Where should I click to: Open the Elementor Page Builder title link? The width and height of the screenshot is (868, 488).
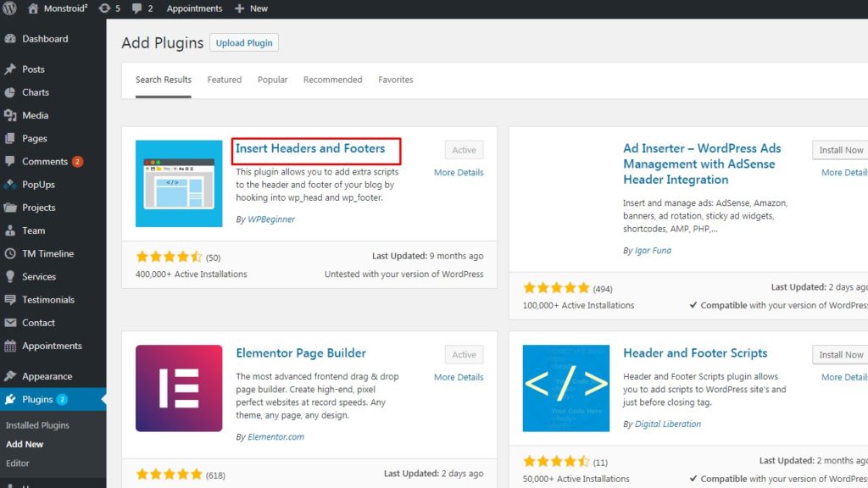[301, 353]
